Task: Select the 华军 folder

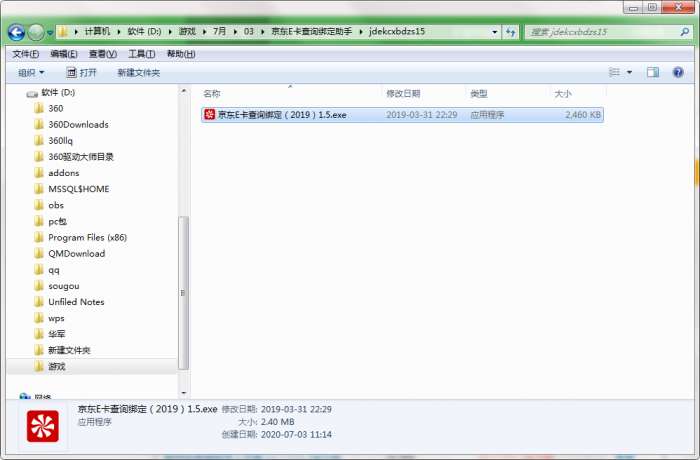Action: tap(57, 334)
